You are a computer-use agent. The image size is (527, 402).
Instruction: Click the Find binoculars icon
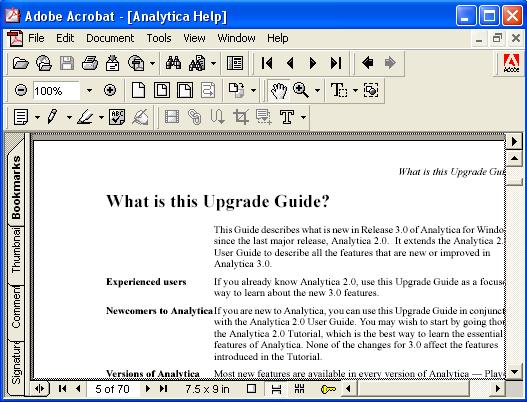173,63
